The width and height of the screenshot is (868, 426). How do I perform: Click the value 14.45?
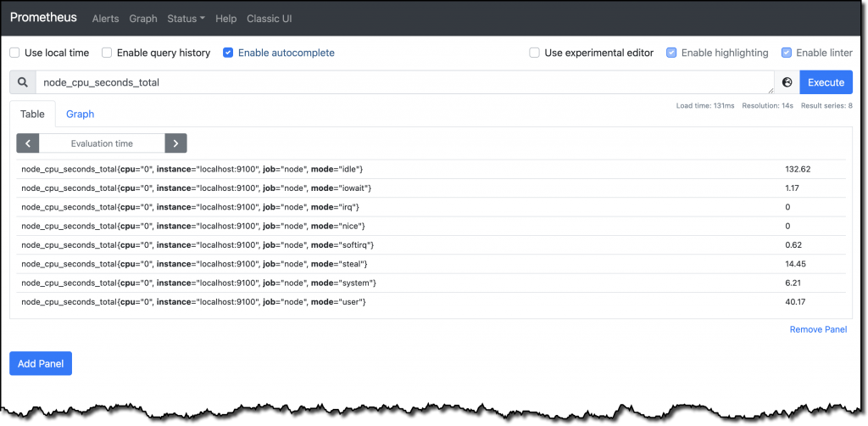[x=795, y=264]
